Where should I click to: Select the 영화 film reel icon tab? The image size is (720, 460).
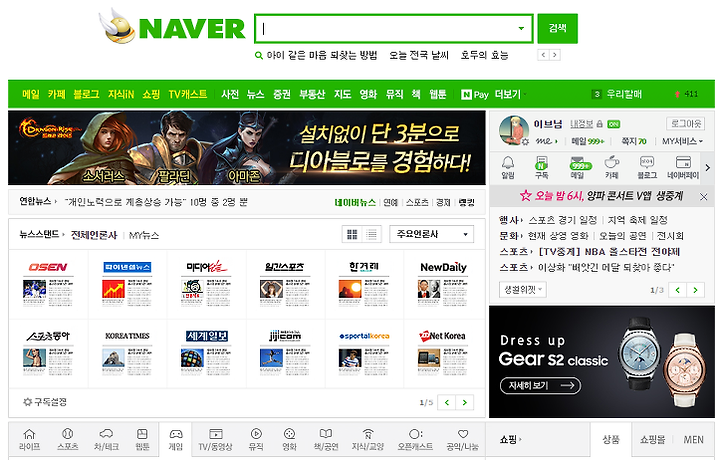[289, 440]
